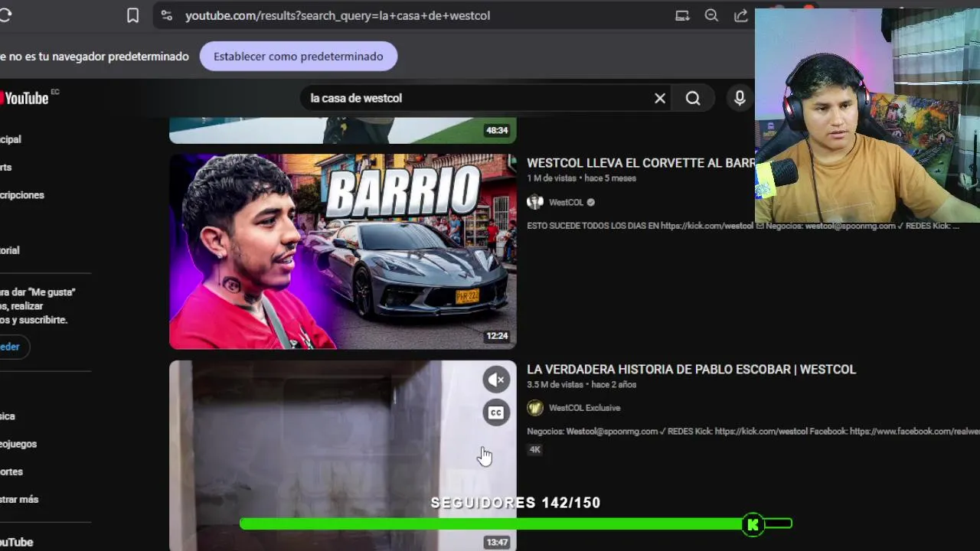This screenshot has height=551, width=980.
Task: Open the Música sidebar item
Action: (8, 416)
